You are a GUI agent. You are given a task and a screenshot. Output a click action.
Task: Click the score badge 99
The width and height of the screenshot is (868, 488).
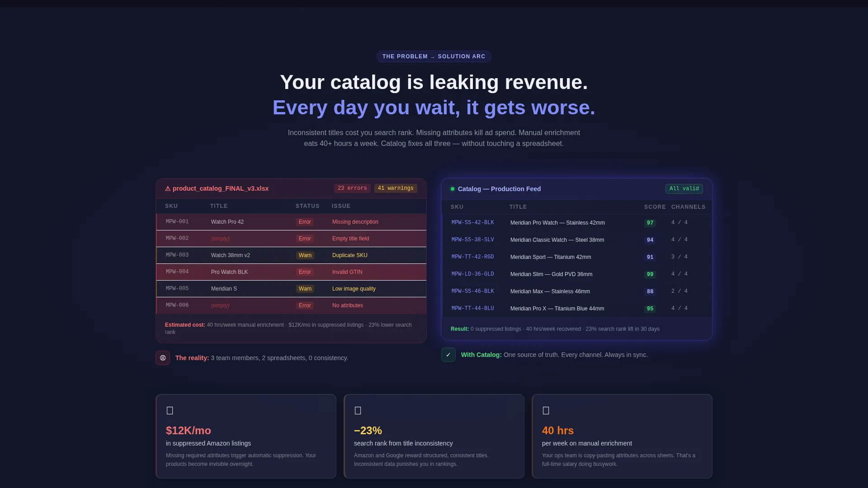click(650, 274)
